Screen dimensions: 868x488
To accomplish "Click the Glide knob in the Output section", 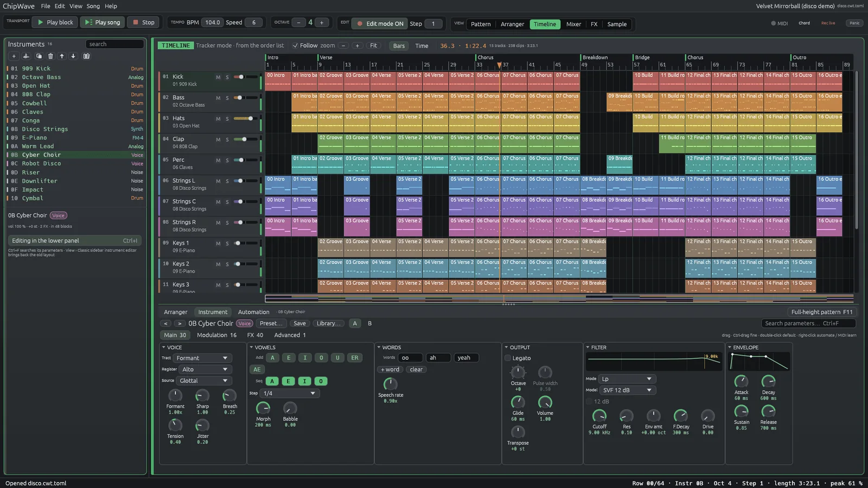I will [518, 402].
